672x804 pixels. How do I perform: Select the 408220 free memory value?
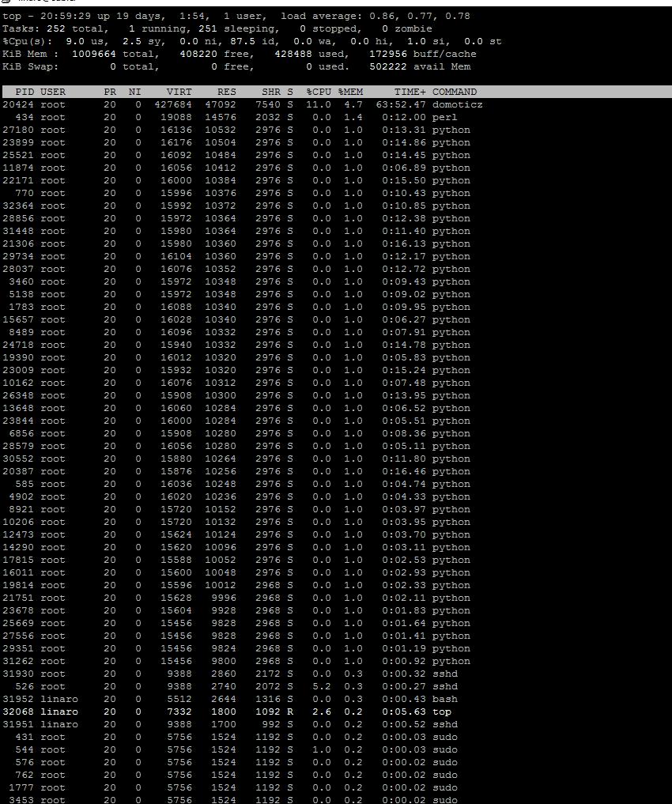[198, 54]
